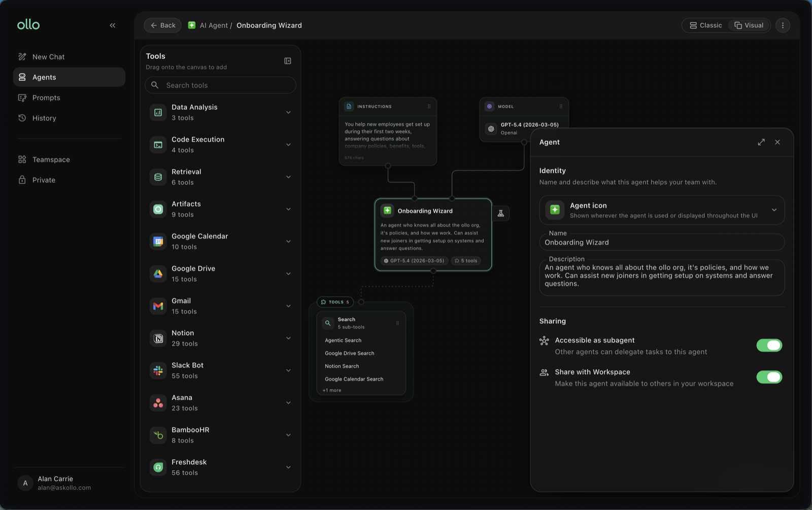Click the Code Execution terminal icon
This screenshot has width=812, height=510.
point(158,145)
